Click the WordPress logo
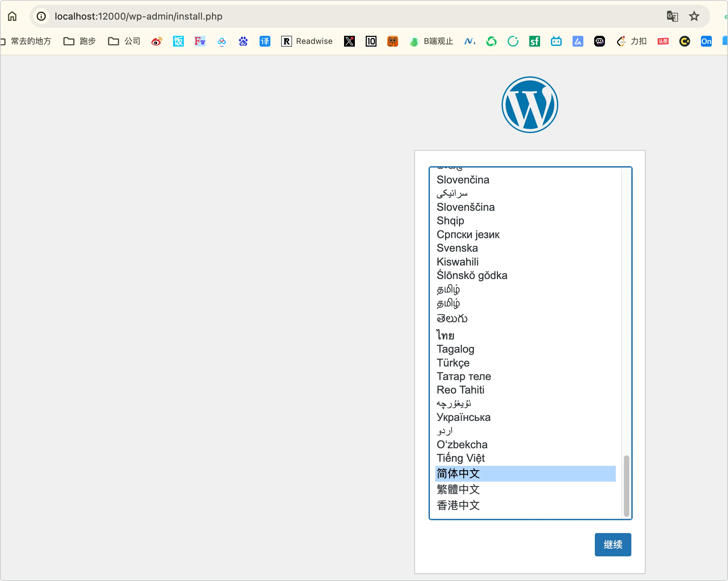The height and width of the screenshot is (581, 728). pos(530,105)
